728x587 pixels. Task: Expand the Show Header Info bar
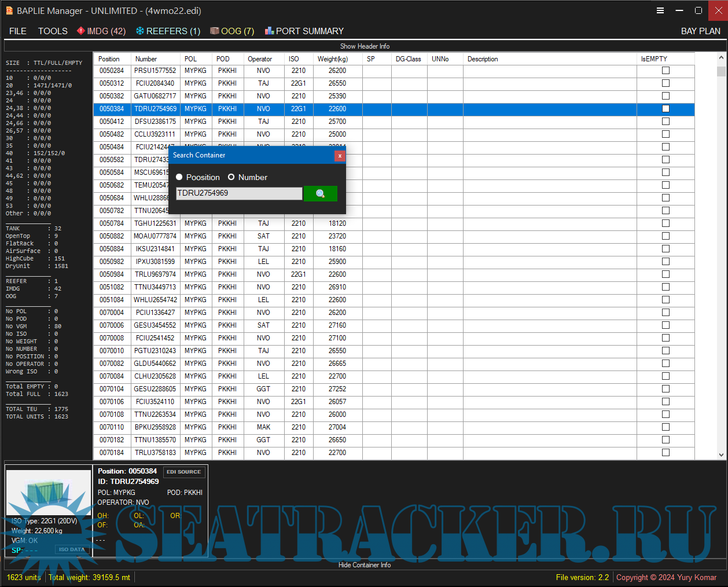coord(365,46)
